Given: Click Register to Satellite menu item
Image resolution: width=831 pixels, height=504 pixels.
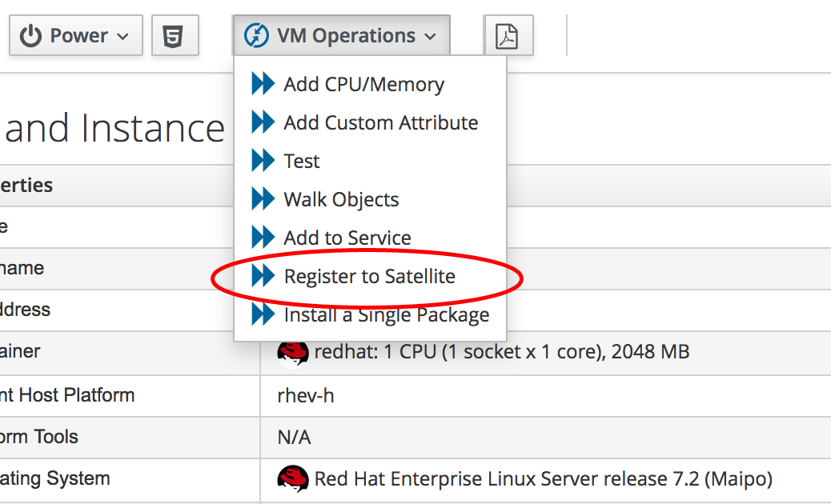Looking at the screenshot, I should (x=369, y=276).
